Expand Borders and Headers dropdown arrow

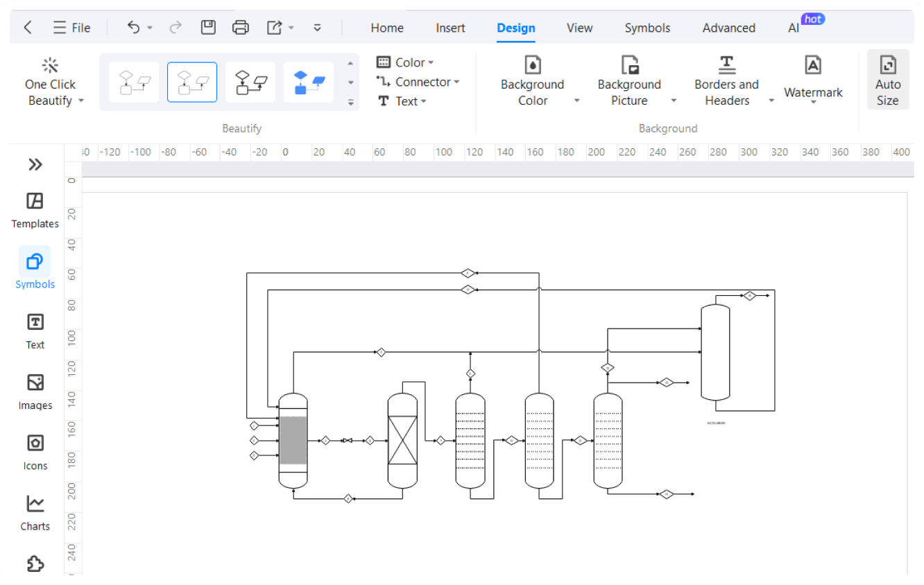pos(771,101)
